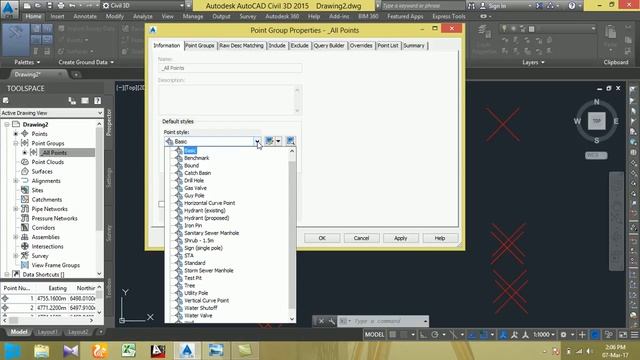Open the Express Tools ribbon tab
Screen dimensions: 640x360
click(x=449, y=17)
